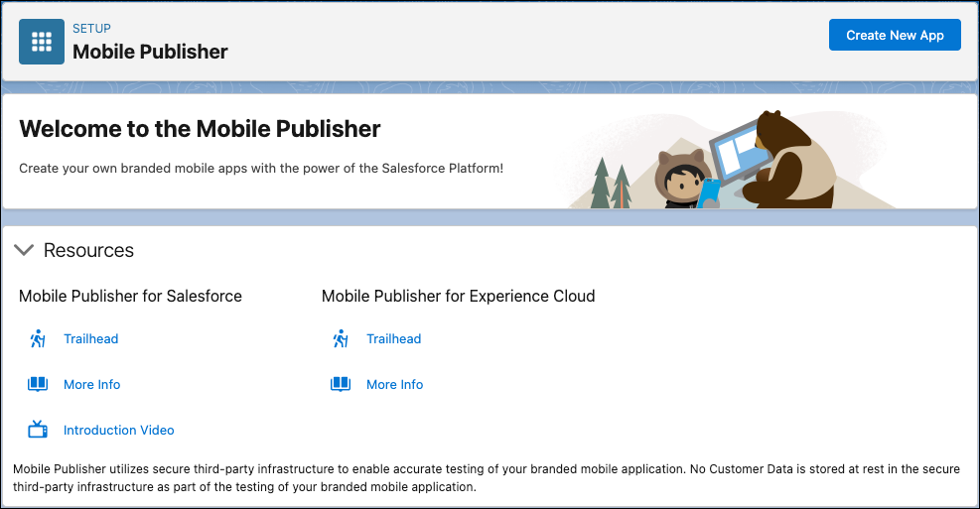Screen dimensions: 980x509
Task: Click the Resources section heading
Action: [88, 250]
